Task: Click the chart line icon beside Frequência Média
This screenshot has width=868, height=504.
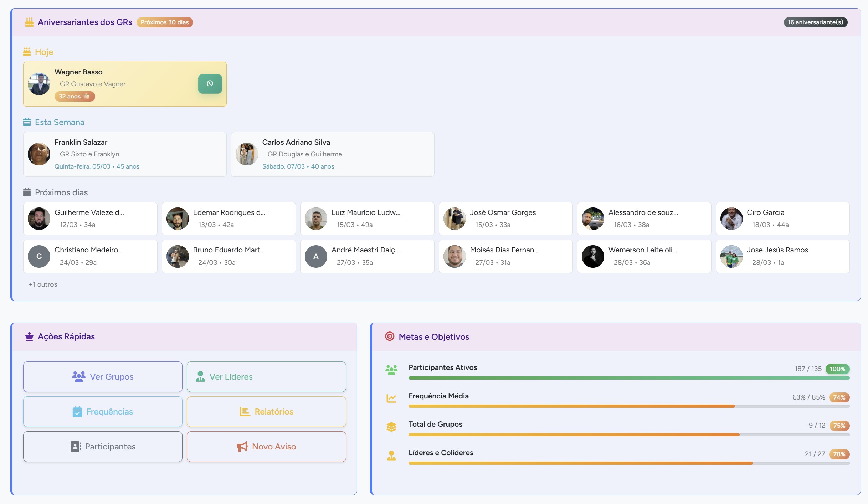Action: coord(391,398)
